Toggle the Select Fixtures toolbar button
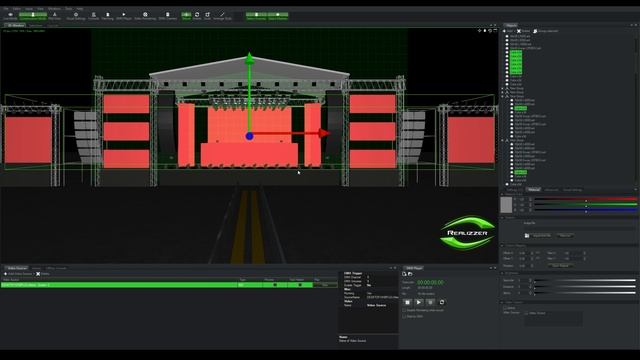640x360 pixels. 256,16
